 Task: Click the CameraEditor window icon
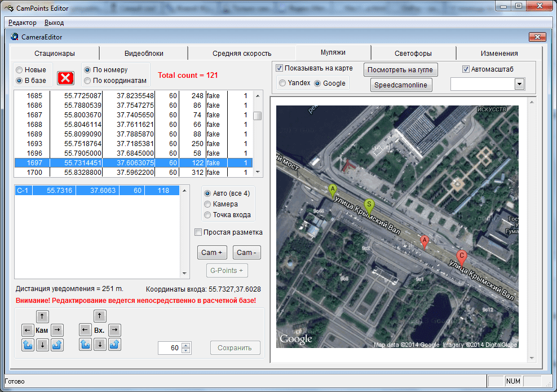coord(15,37)
